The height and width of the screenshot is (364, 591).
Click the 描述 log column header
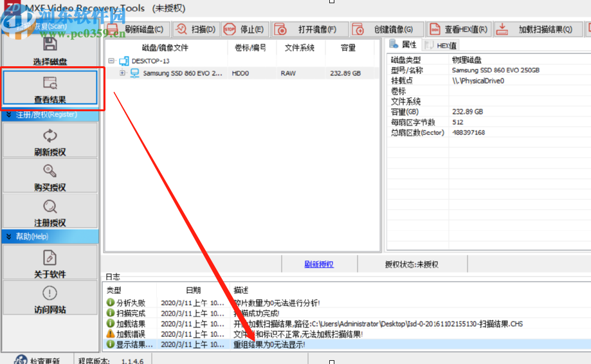pos(241,290)
